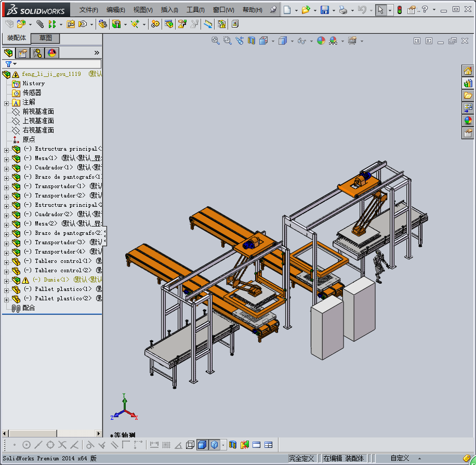The height and width of the screenshot is (465, 476).
Task: Select 前视基准面 plane in tree
Action: (38, 112)
